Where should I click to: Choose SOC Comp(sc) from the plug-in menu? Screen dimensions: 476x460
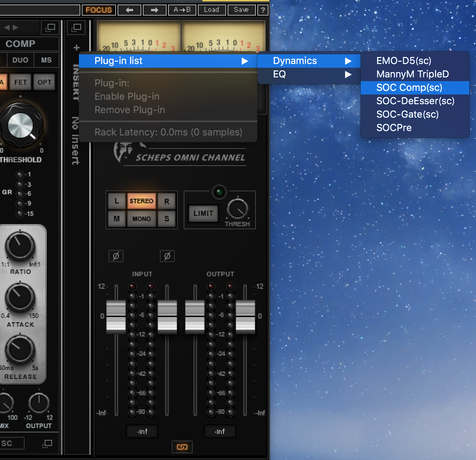[415, 87]
